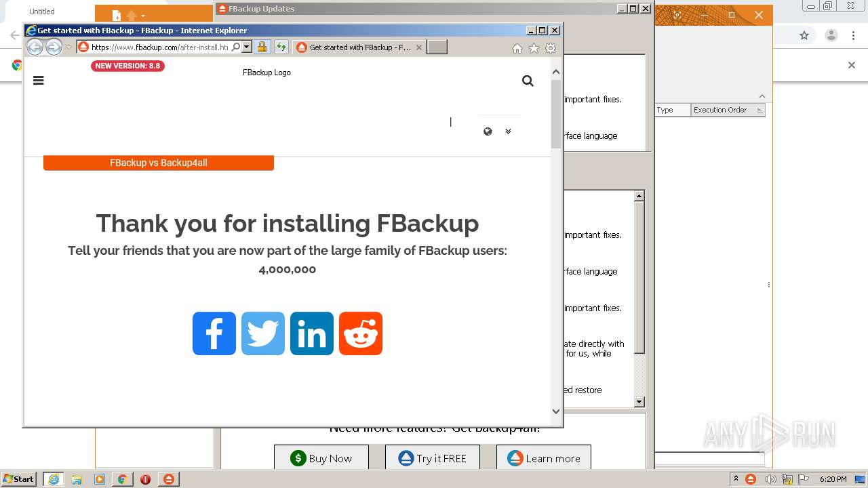Dismiss the Chrome info bar with X
This screenshot has width=868, height=488.
pos(852,65)
